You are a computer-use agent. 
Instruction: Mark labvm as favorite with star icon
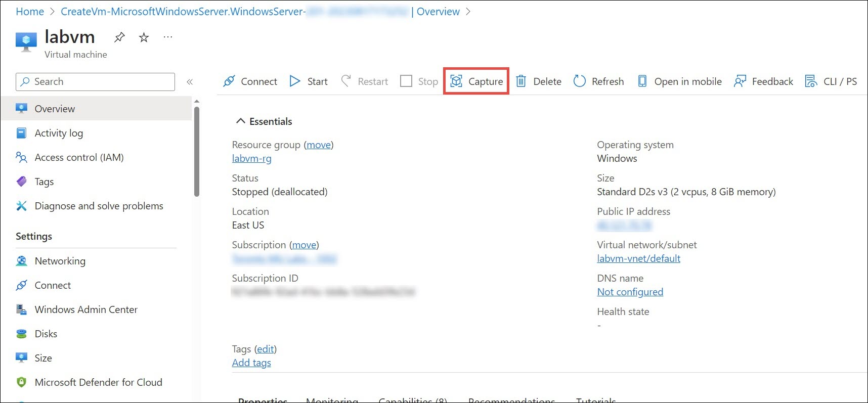click(144, 37)
